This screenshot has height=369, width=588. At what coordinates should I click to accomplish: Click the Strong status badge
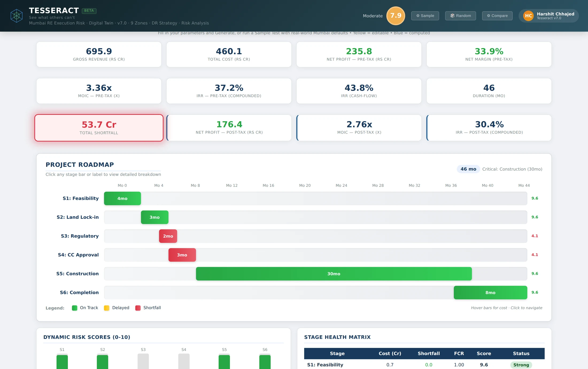coord(521,365)
